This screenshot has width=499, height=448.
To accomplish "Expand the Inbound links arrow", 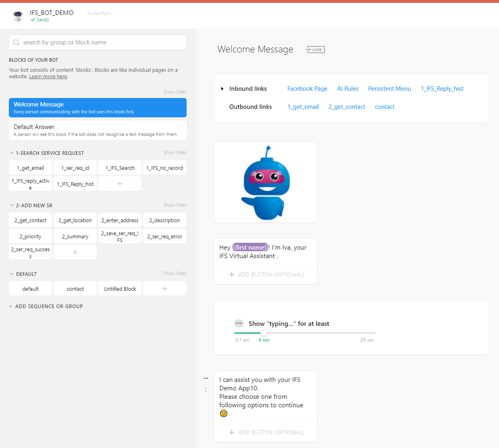I will click(x=222, y=89).
